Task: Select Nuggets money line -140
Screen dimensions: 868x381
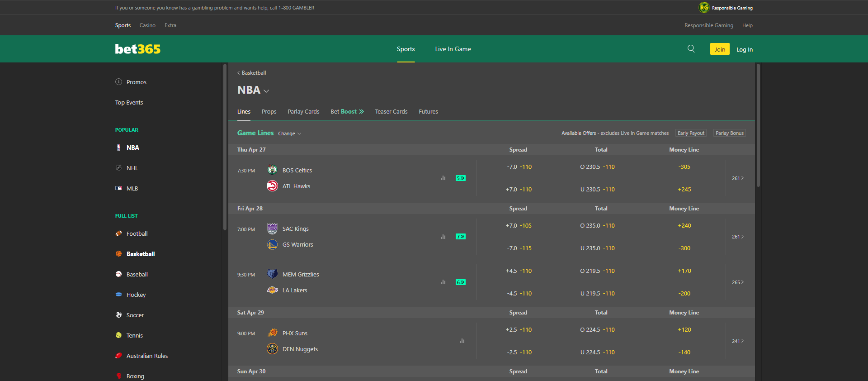Action: [684, 352]
